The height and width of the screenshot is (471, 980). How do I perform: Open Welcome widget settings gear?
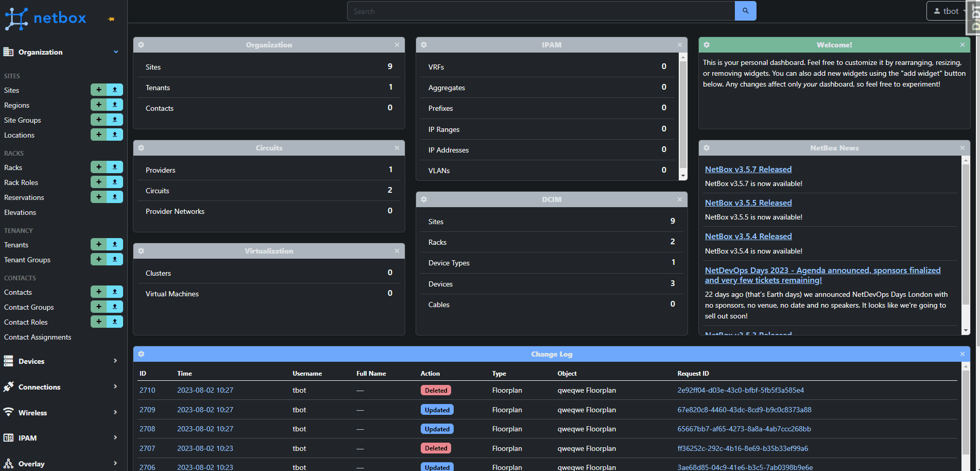tap(707, 45)
